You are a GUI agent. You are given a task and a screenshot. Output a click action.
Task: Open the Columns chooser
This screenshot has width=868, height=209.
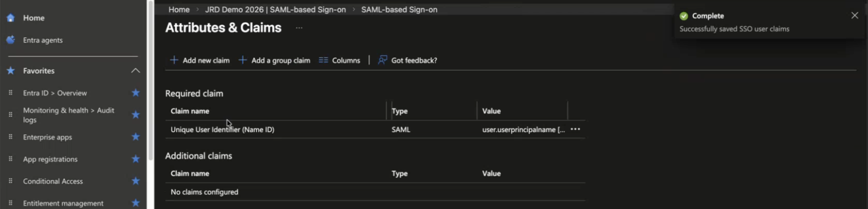coord(339,60)
